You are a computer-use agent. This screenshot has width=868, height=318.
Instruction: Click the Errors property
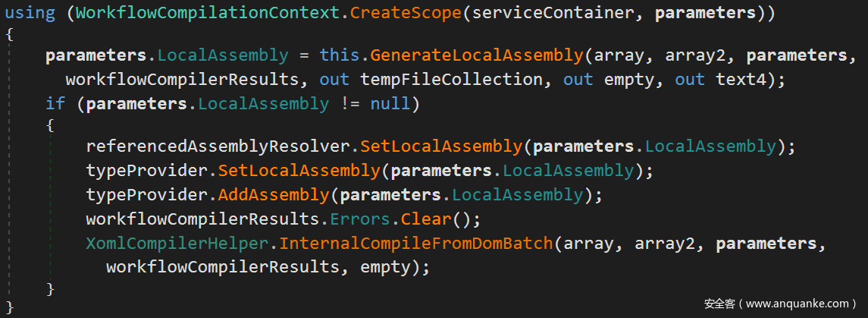[x=359, y=219]
